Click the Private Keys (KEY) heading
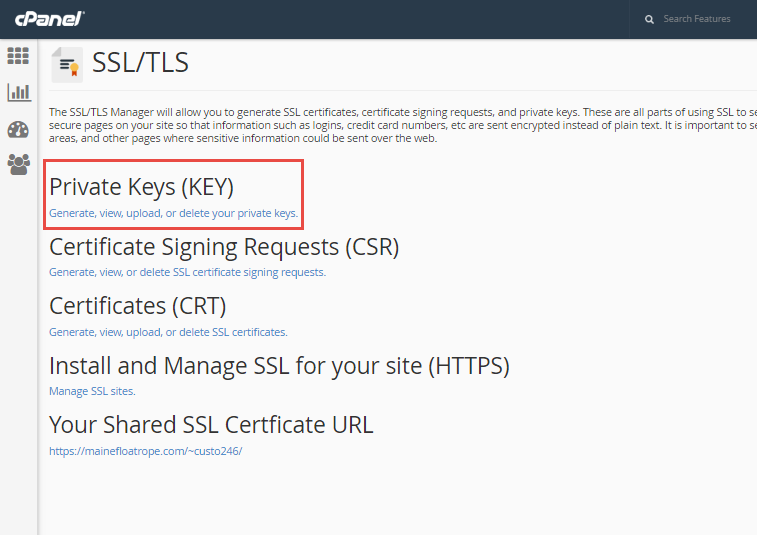The image size is (757, 535). point(141,187)
